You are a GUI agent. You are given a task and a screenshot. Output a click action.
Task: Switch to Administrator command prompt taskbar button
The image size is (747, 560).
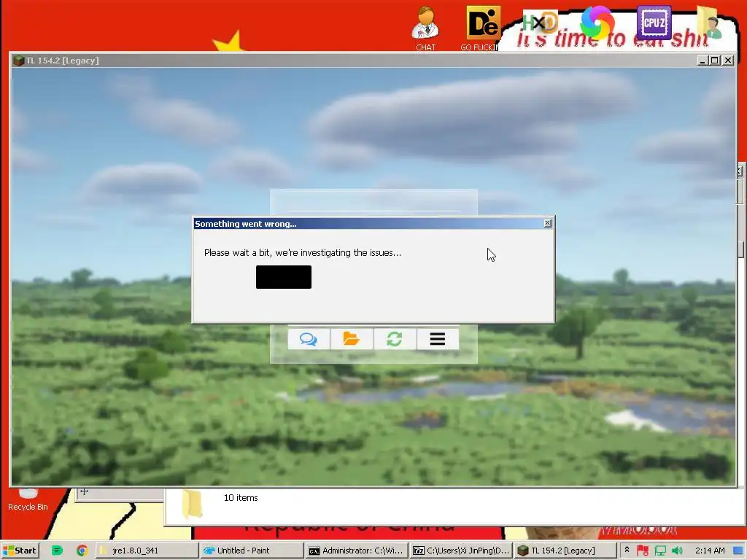click(357, 551)
